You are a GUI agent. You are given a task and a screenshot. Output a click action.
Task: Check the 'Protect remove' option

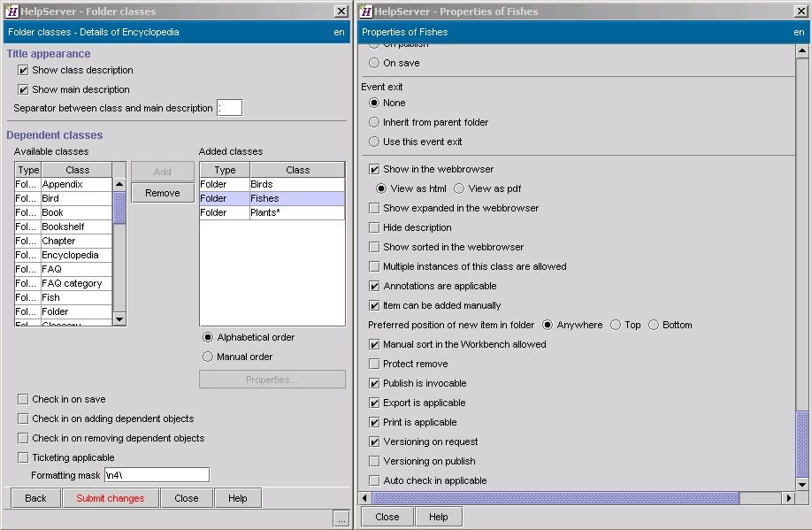(x=374, y=364)
